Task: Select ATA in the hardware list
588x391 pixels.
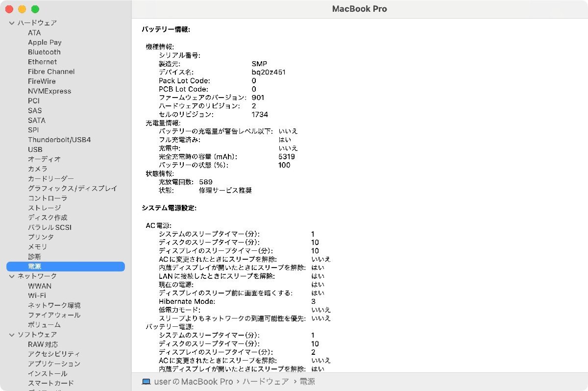Action: tap(34, 33)
